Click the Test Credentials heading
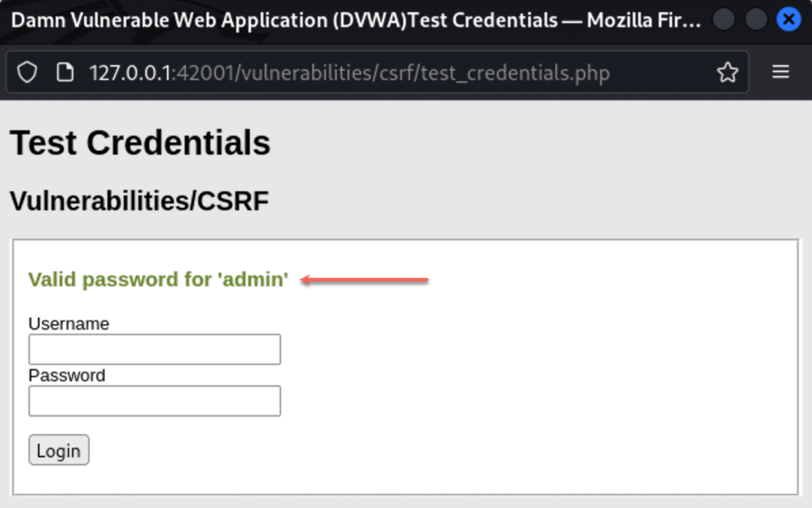The image size is (812, 508). click(x=140, y=143)
